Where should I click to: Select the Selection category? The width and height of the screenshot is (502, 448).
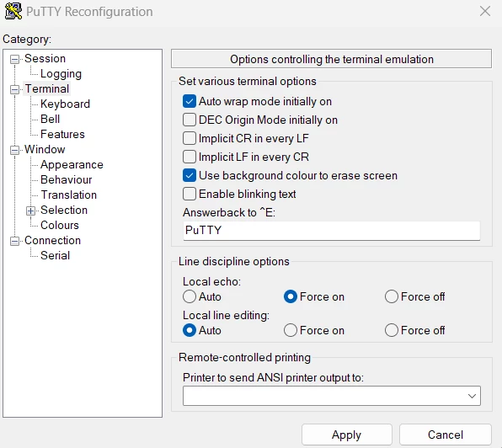(x=64, y=211)
